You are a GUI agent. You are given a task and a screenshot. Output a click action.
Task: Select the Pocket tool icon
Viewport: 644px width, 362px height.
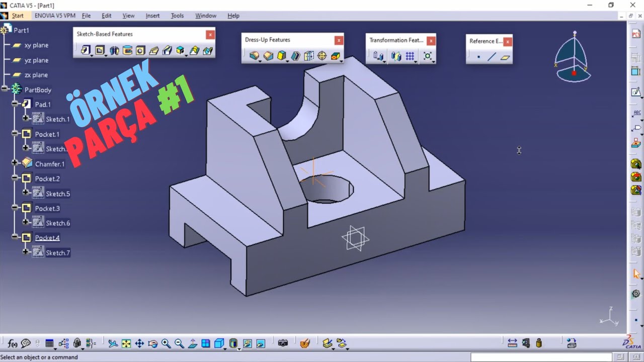[x=99, y=50]
